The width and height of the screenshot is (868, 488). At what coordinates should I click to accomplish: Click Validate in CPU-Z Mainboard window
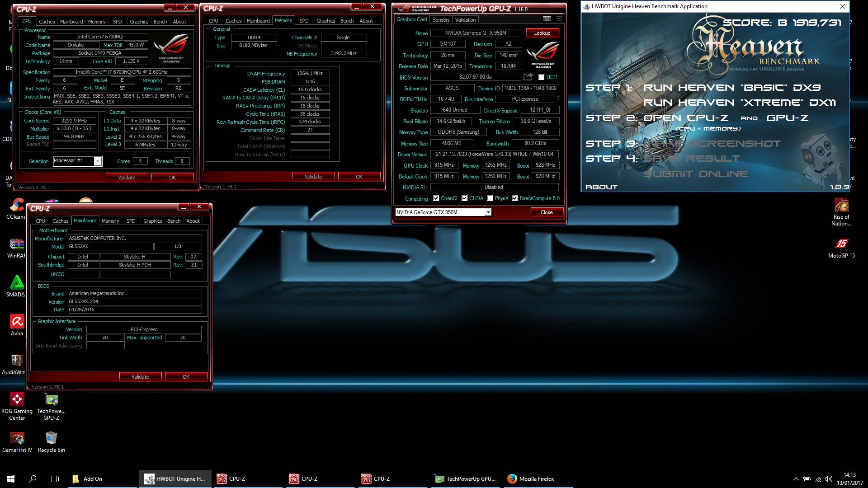(140, 377)
